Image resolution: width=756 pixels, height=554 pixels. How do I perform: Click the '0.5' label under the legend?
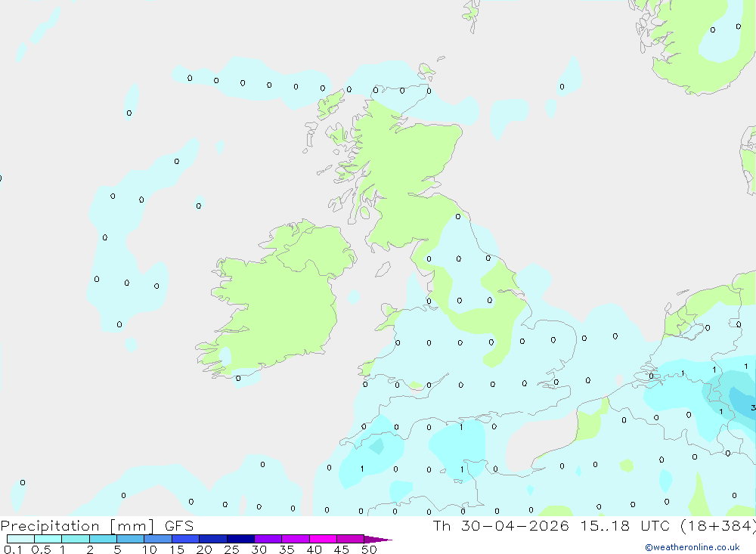[41, 549]
